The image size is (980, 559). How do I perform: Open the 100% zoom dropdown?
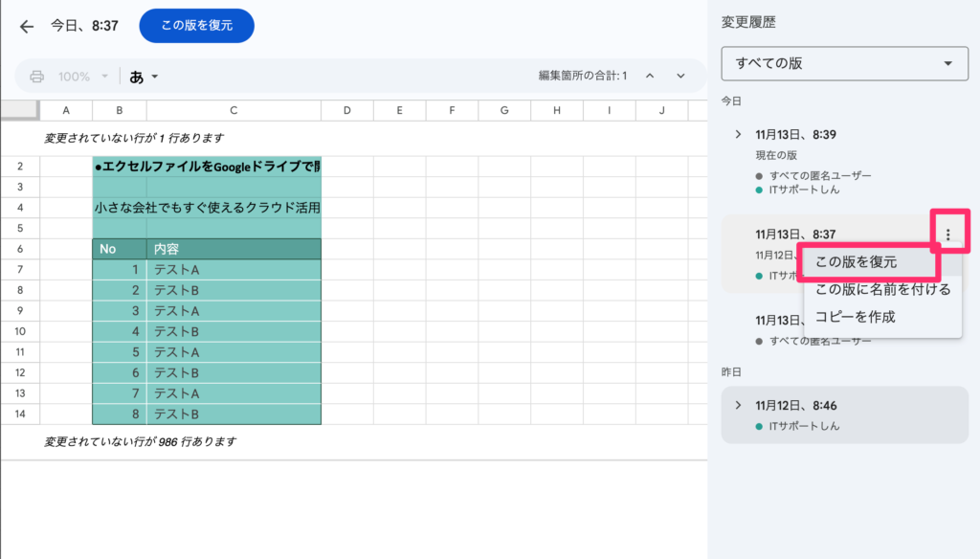point(81,77)
